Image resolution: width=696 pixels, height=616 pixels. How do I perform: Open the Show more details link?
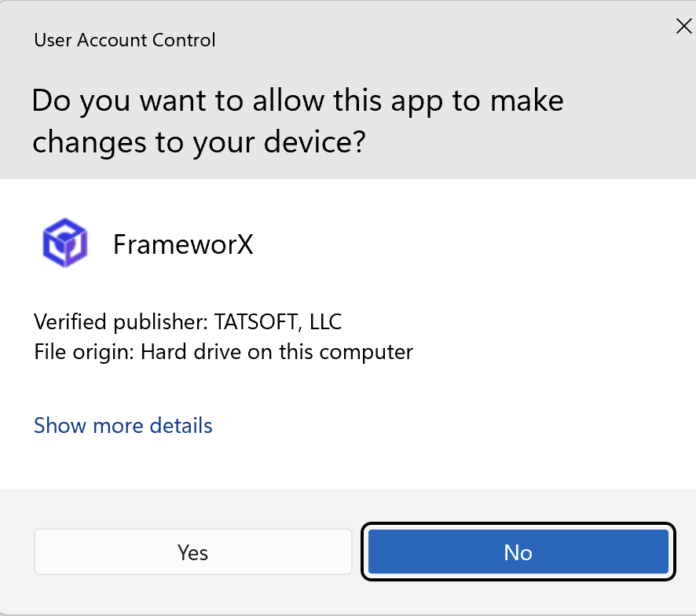click(123, 426)
